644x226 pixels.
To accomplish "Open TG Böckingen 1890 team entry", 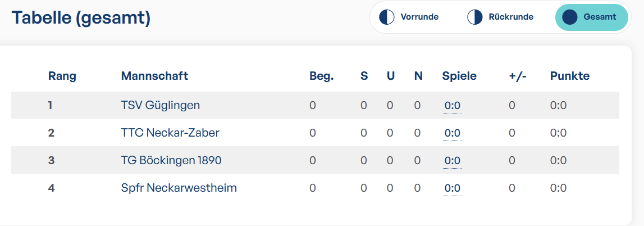I will point(171,160).
